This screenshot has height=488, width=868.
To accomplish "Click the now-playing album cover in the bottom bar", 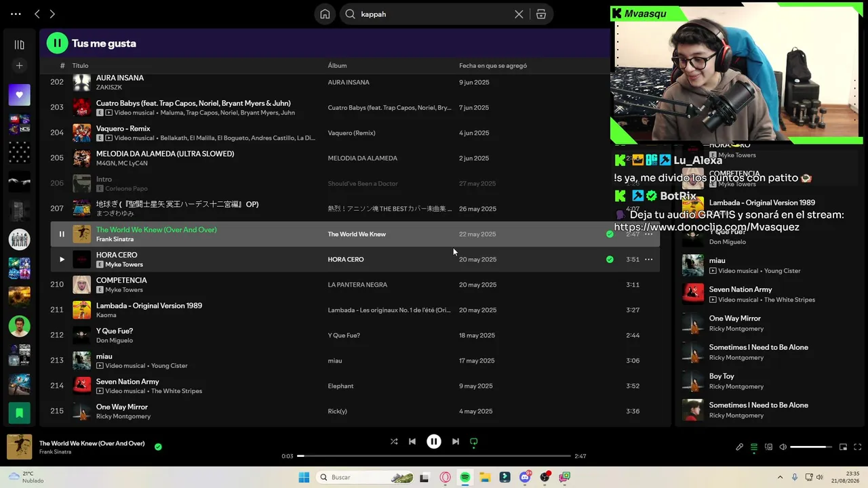I will pyautogui.click(x=19, y=447).
